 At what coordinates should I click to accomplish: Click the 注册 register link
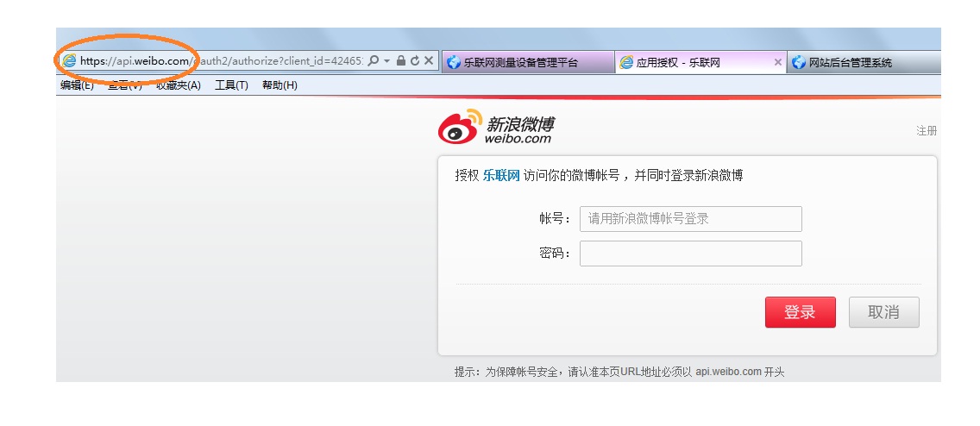coord(927,131)
